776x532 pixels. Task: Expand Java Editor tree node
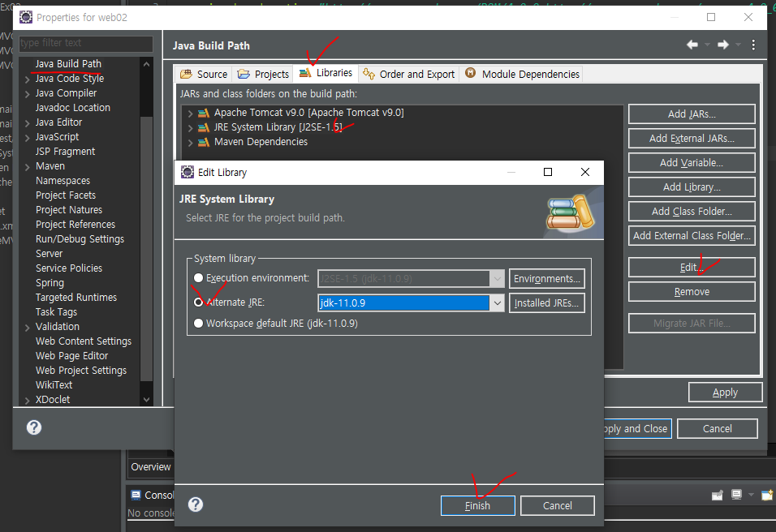pos(28,122)
